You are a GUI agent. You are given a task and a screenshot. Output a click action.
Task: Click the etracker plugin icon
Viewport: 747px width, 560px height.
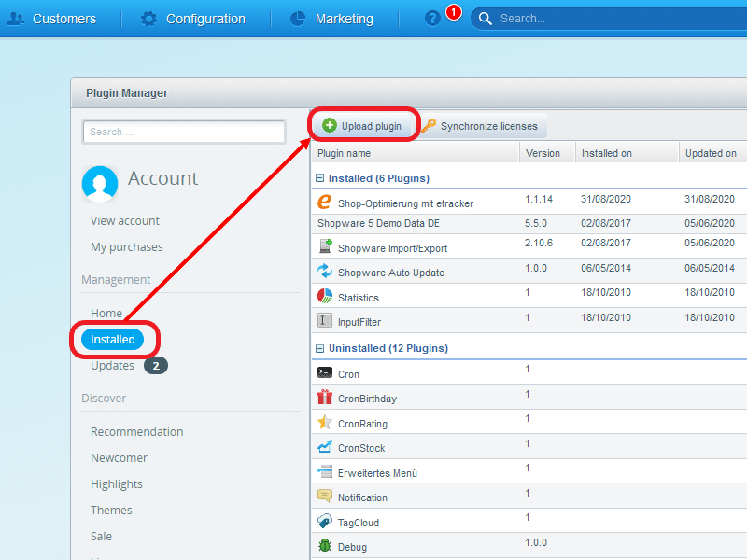coord(324,202)
